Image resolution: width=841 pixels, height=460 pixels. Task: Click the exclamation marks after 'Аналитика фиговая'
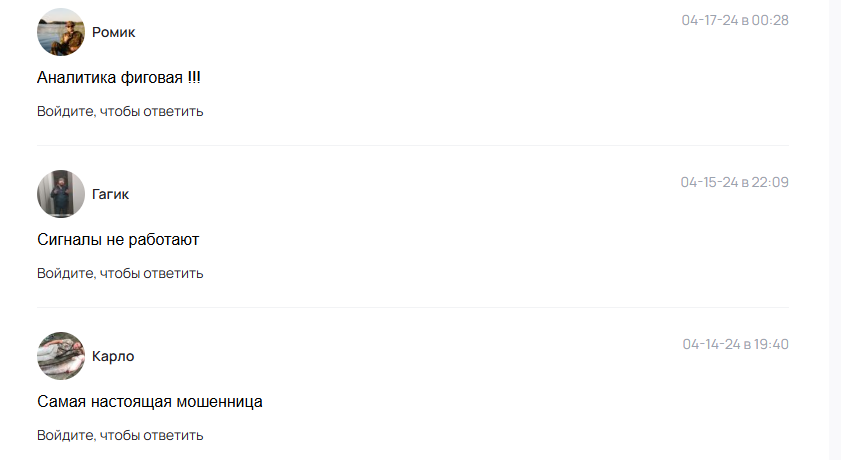click(194, 77)
